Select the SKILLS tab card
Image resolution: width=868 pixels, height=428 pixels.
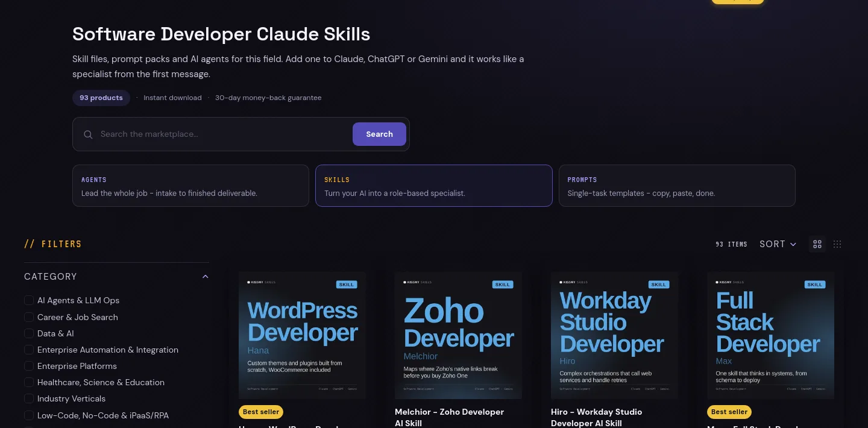click(x=434, y=186)
